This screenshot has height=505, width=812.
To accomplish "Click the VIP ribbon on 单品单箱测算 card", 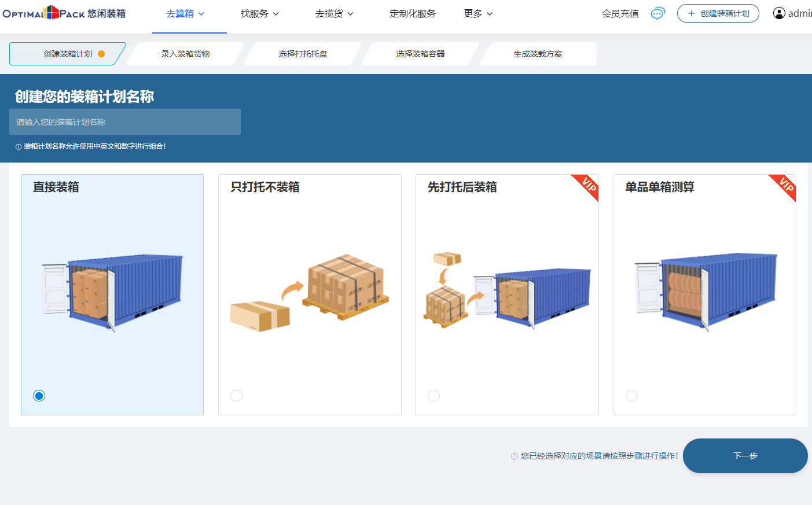I will [x=785, y=185].
